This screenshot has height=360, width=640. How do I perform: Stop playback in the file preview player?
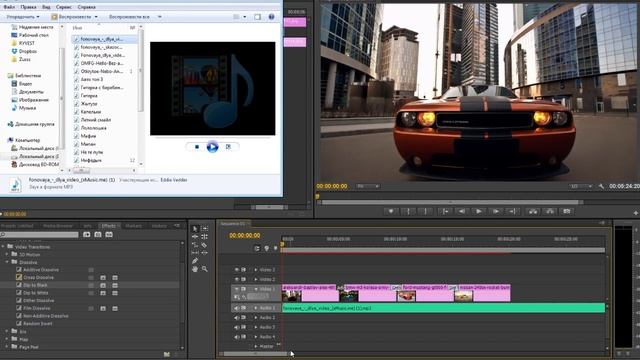[197, 147]
